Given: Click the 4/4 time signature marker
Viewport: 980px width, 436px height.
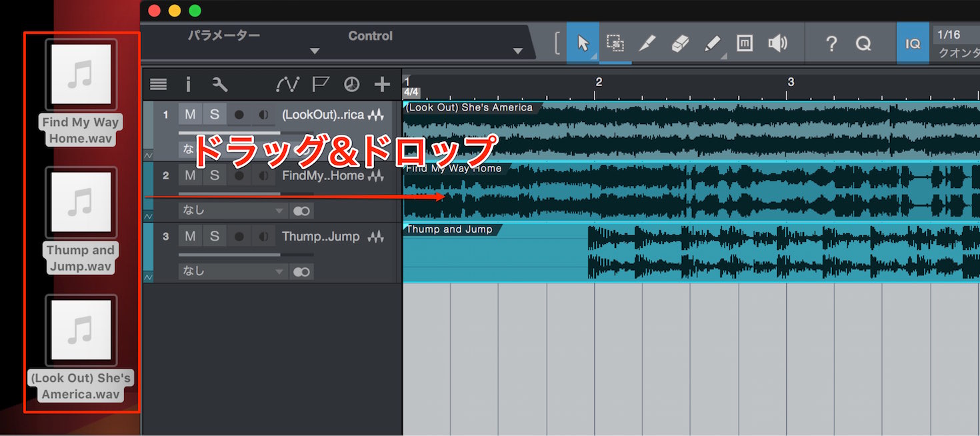Looking at the screenshot, I should click(411, 93).
